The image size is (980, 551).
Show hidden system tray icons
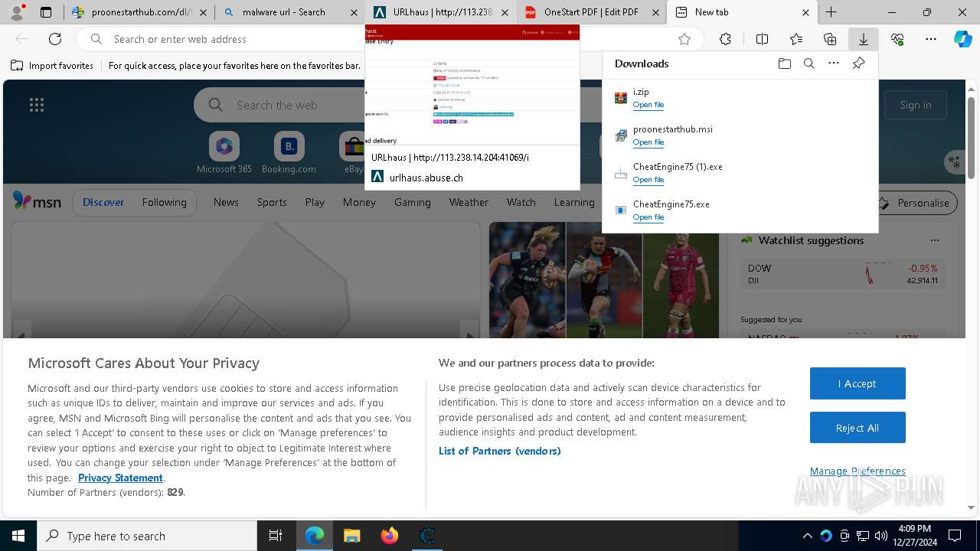point(808,536)
